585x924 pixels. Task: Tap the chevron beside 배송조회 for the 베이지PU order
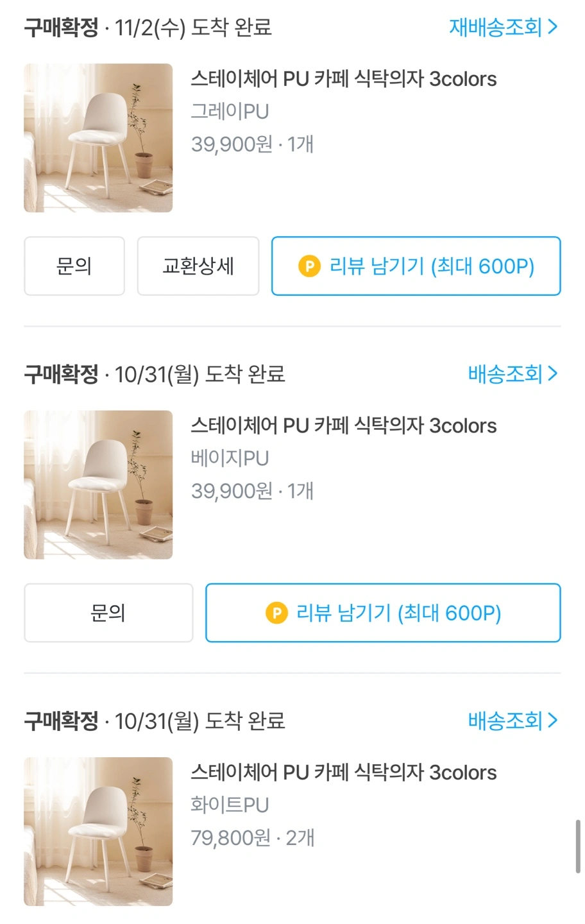(552, 373)
